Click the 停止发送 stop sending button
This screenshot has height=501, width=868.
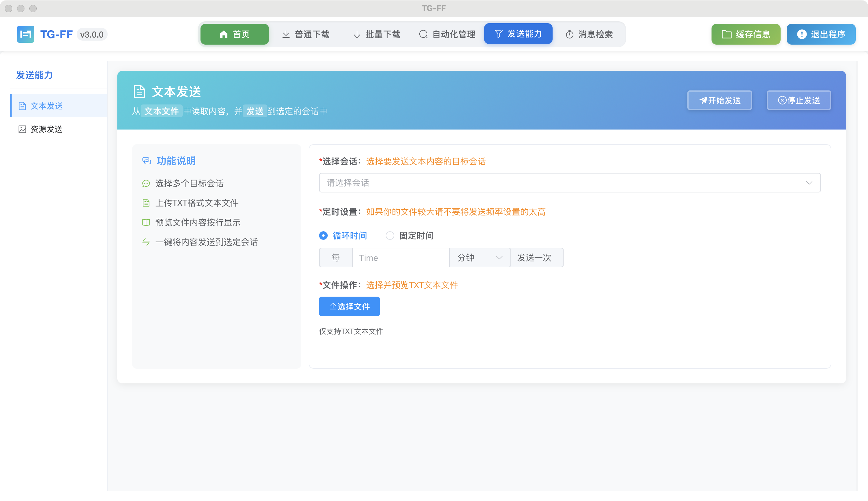[x=799, y=100]
